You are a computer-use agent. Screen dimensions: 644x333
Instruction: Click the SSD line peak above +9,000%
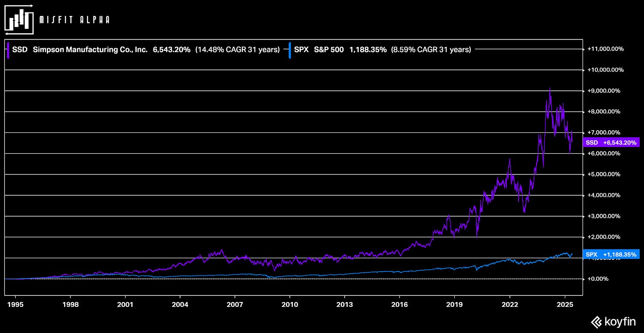click(550, 88)
